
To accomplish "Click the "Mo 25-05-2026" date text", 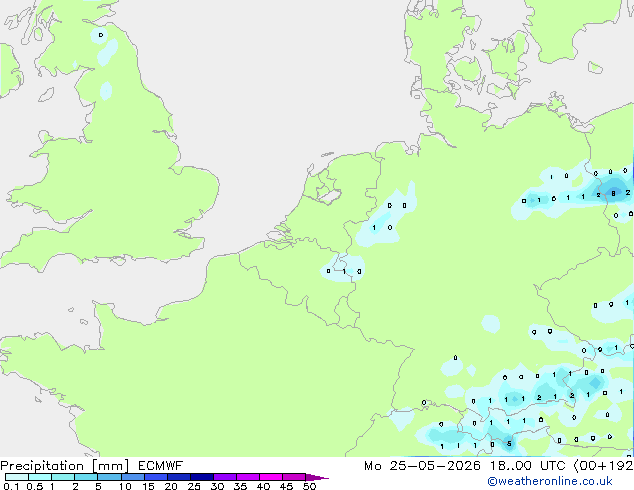I will tap(423, 466).
